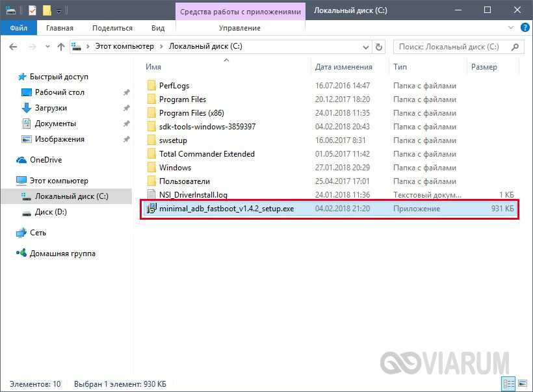This screenshot has height=392, width=533.
Task: Switch to the Вид ribbon tab
Action: pyautogui.click(x=158, y=28)
